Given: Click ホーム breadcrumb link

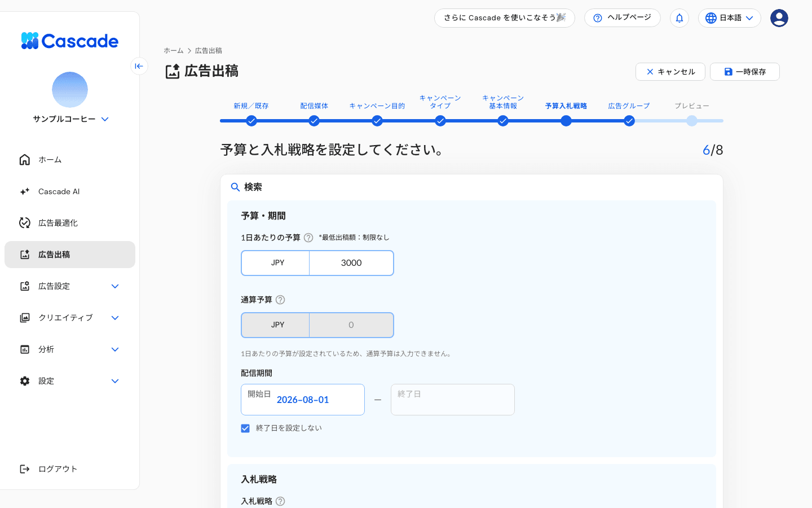Looking at the screenshot, I should tap(174, 51).
